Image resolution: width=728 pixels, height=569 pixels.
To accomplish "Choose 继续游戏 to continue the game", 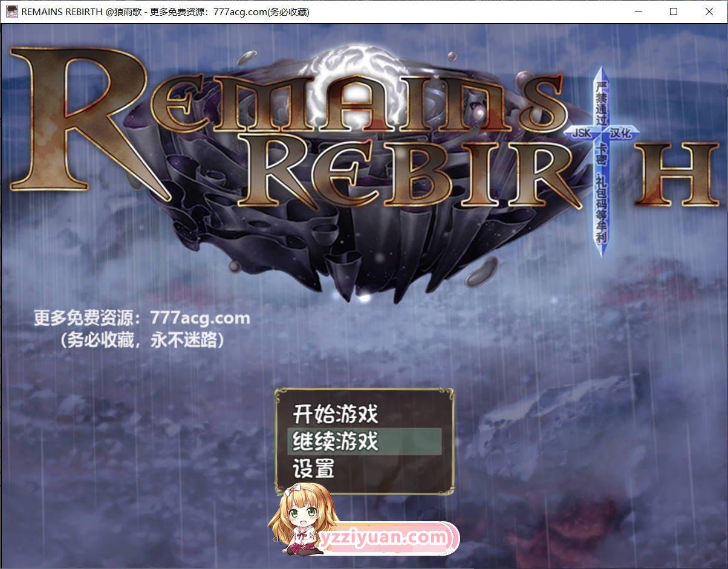I will click(364, 441).
